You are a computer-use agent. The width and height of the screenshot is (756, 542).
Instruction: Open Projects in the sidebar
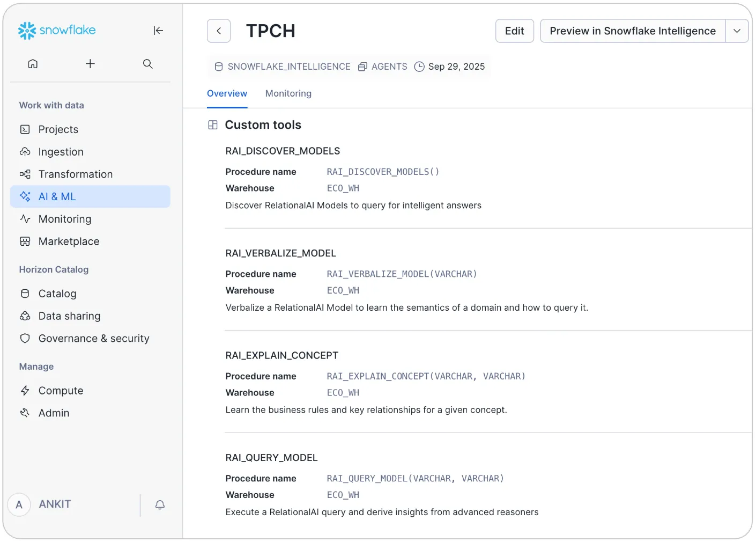coord(58,129)
